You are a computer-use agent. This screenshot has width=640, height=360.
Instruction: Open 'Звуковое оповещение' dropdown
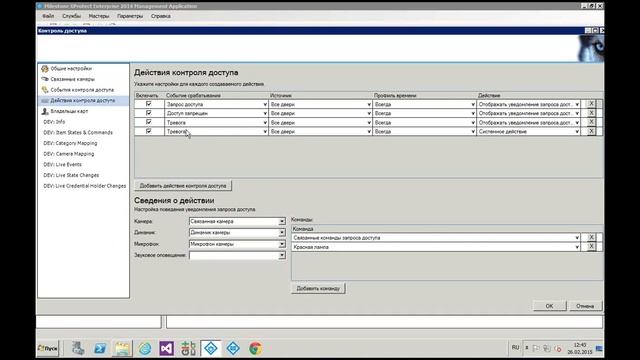point(282,256)
